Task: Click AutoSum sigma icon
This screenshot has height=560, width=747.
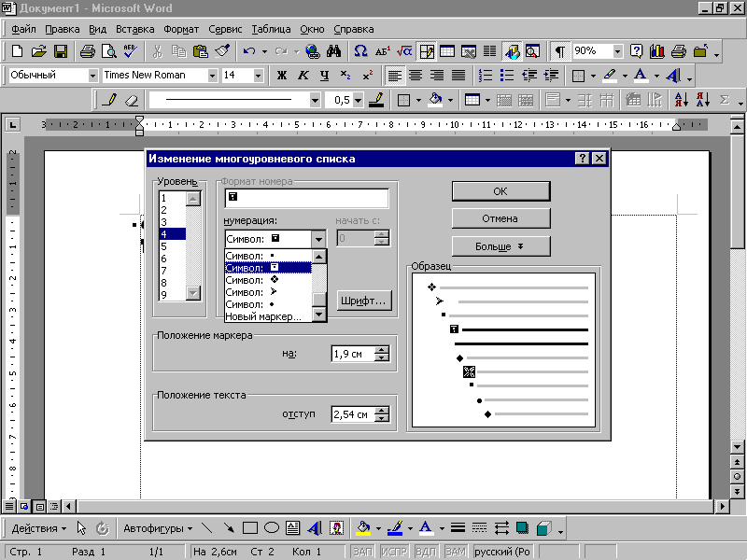Action: (725, 100)
